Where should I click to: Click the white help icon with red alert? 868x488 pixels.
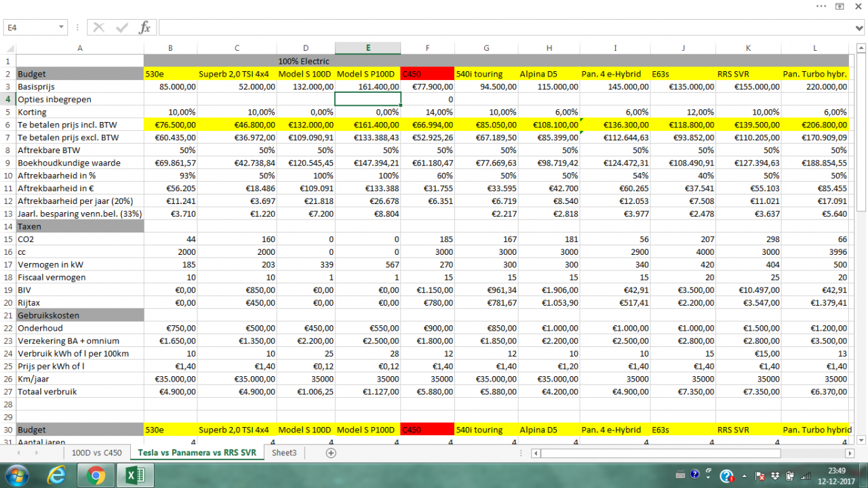tap(727, 476)
